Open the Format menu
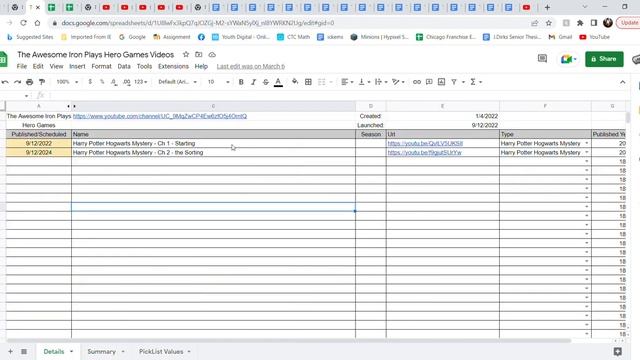640x360 pixels. [x=101, y=66]
